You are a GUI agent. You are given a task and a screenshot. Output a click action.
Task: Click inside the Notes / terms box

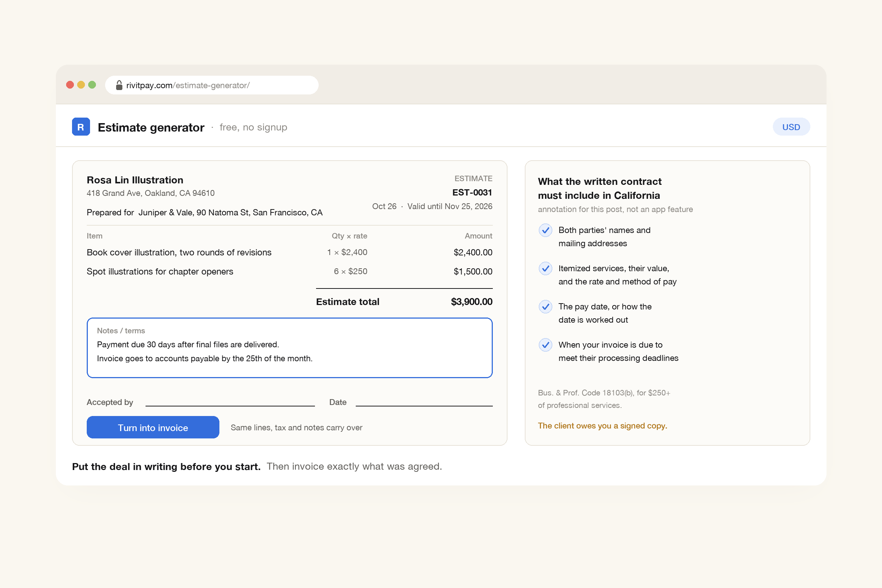pyautogui.click(x=290, y=348)
